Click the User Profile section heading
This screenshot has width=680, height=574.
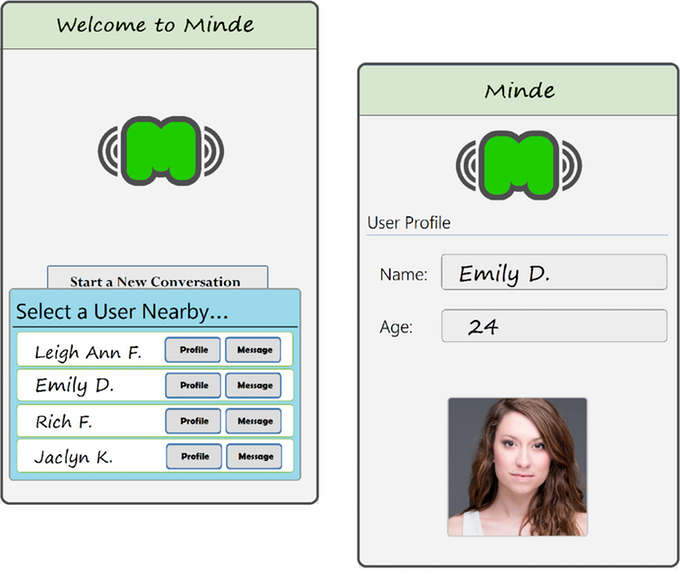409,223
